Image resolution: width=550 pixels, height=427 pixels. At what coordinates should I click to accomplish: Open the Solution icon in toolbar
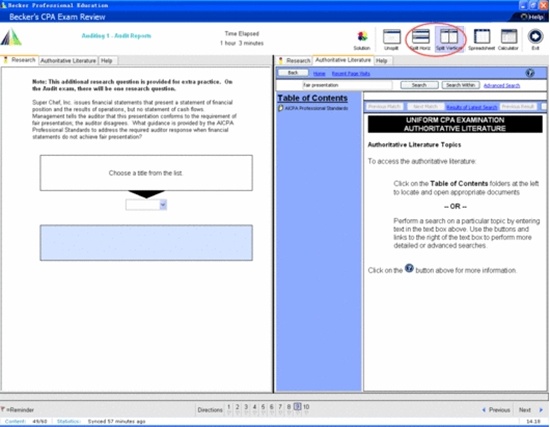tap(362, 39)
